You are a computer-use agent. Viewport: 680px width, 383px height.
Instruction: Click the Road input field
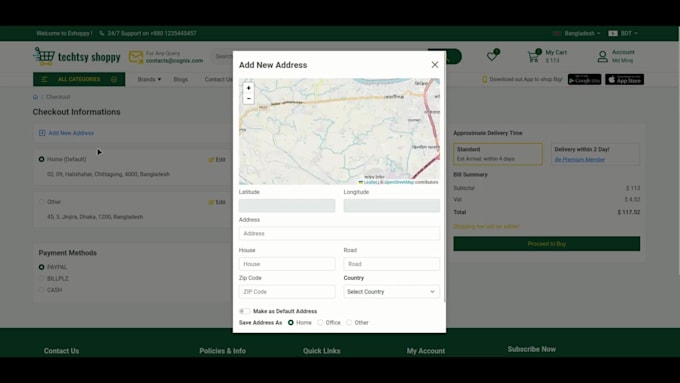click(x=392, y=264)
